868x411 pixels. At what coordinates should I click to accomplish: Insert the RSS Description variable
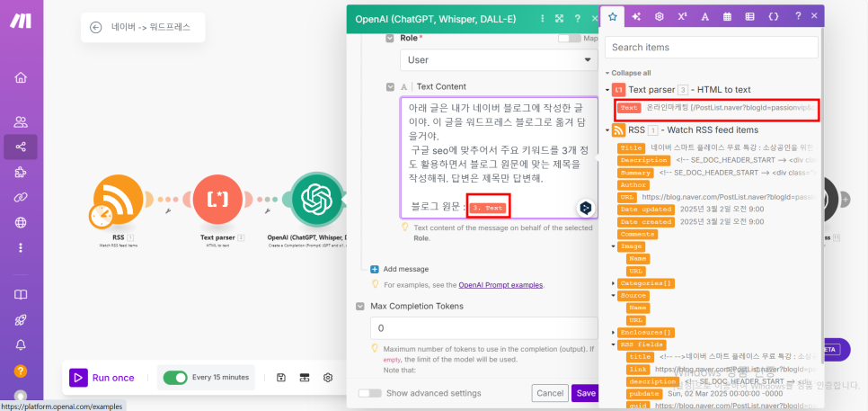643,160
